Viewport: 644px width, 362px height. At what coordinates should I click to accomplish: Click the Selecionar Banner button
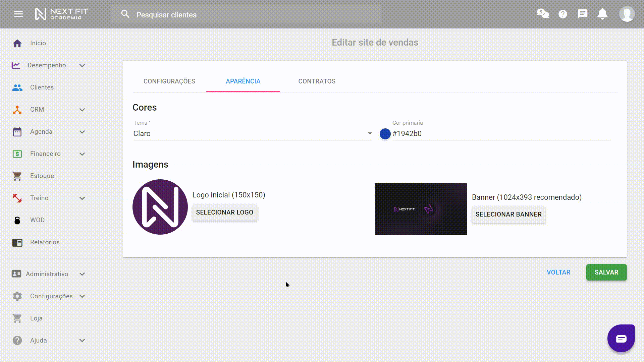(508, 215)
